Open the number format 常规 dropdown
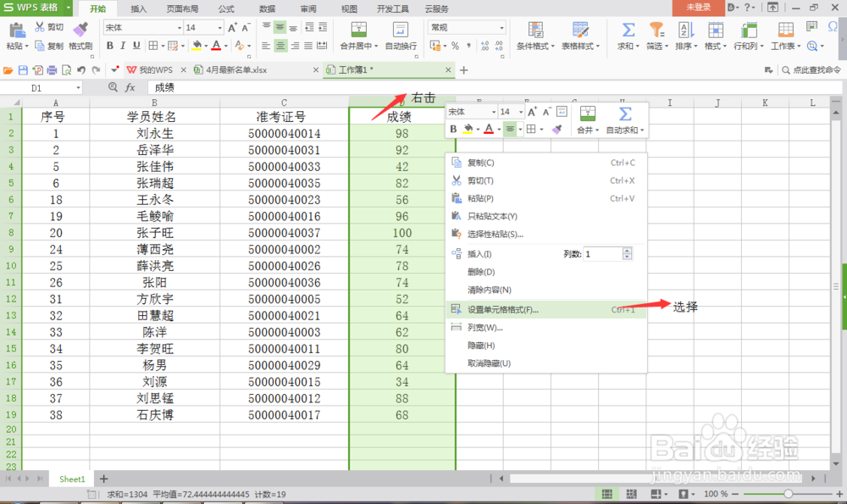Screen dimensions: 847x504 501,28
